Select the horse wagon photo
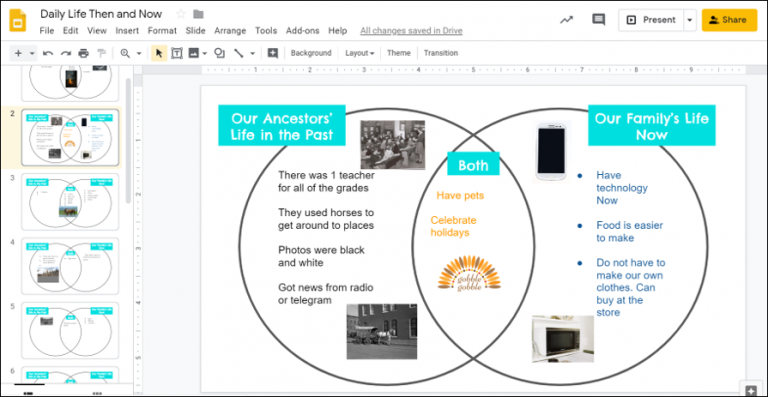Screen dimensions: 768x397 [x=382, y=331]
